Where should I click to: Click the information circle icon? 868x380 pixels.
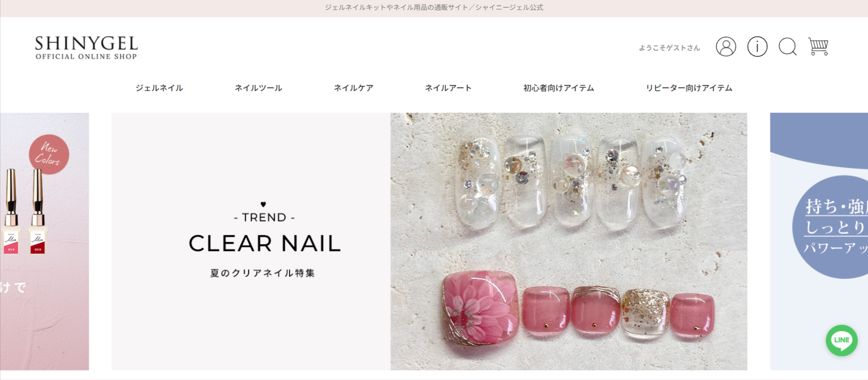pyautogui.click(x=757, y=46)
